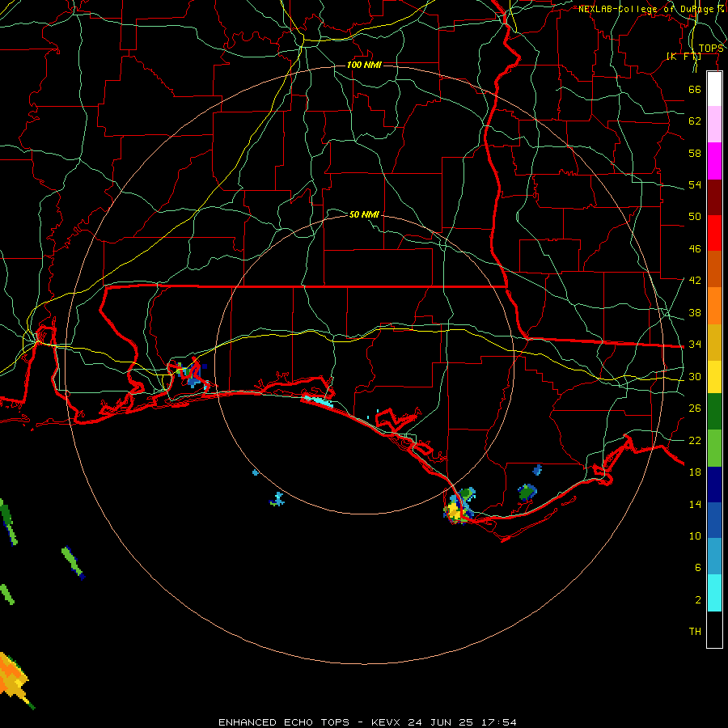
Task: Click the 62 legend value
Action: [x=695, y=121]
